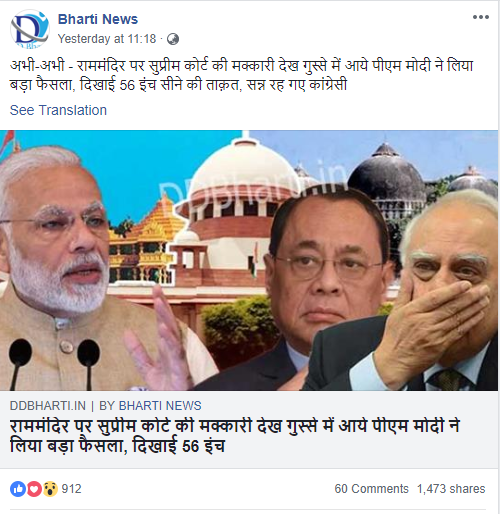This screenshot has height=514, width=500.
Task: Click See Translation under the post text
Action: pos(58,110)
